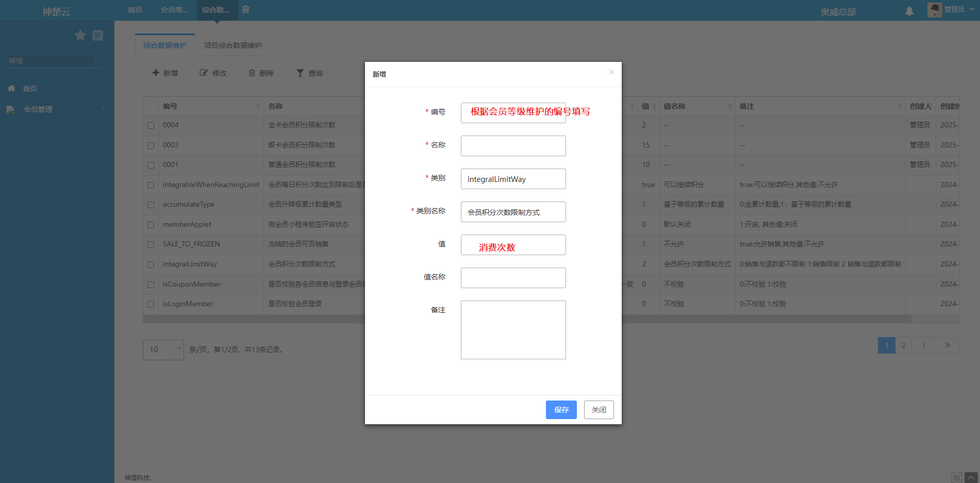This screenshot has width=980, height=483.
Task: Sort by the 备注 column arrows
Action: pyautogui.click(x=900, y=106)
